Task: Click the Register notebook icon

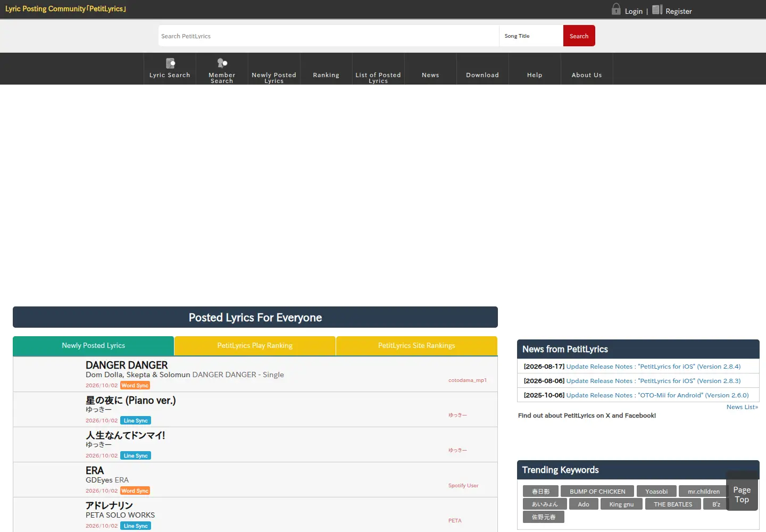Action: [657, 10]
